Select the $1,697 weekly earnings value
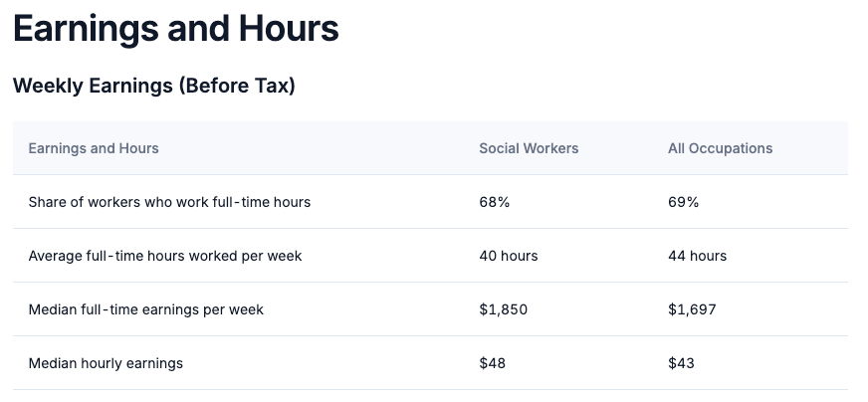Viewport: 868px width, 402px height. [x=692, y=309]
